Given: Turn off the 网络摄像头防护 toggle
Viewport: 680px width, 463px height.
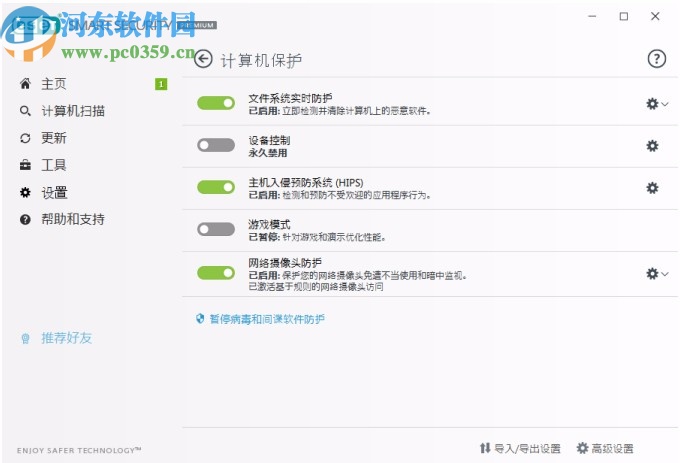Looking at the screenshot, I should coord(216,273).
